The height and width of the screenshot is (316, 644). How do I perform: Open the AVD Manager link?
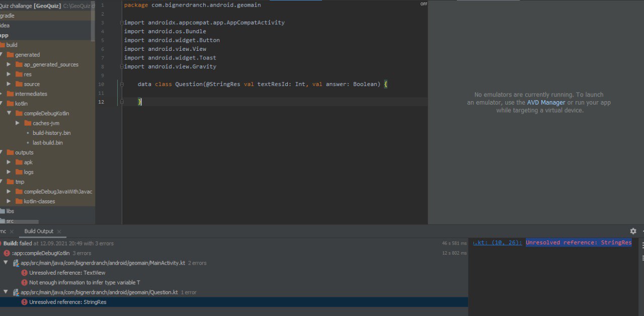tap(546, 103)
